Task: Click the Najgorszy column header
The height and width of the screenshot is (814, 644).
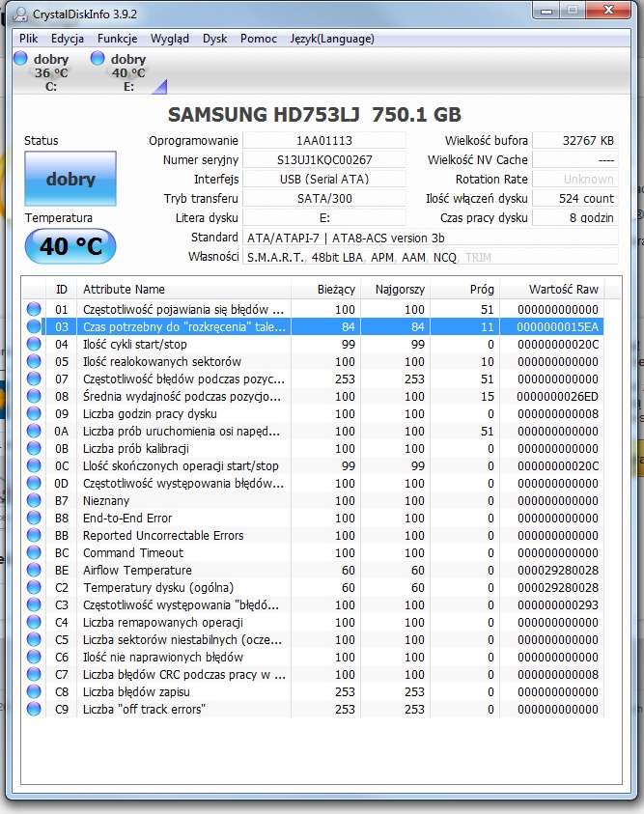Action: [396, 289]
